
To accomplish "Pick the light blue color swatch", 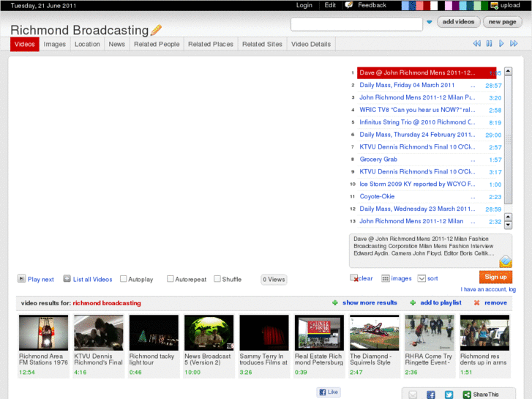I will (405, 5).
